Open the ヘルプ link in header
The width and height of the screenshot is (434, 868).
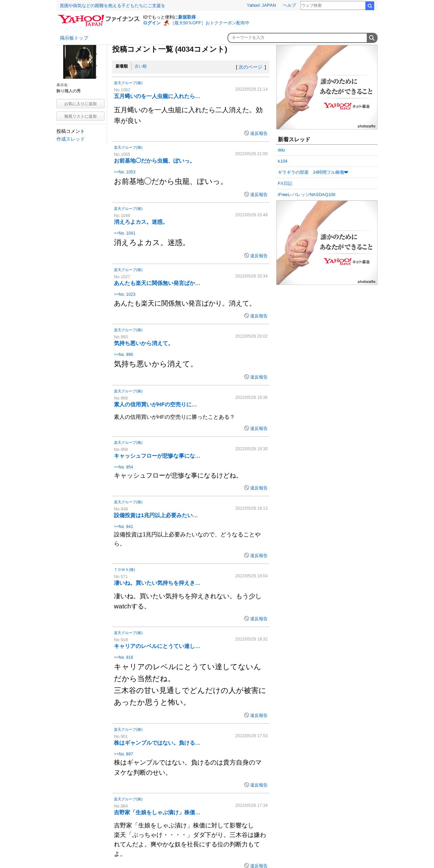(289, 5)
